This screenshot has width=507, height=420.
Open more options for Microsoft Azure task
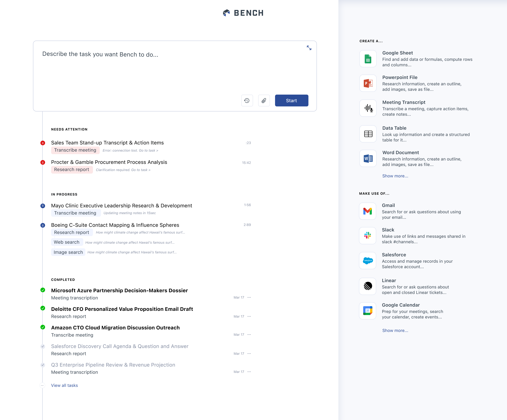coord(249,297)
